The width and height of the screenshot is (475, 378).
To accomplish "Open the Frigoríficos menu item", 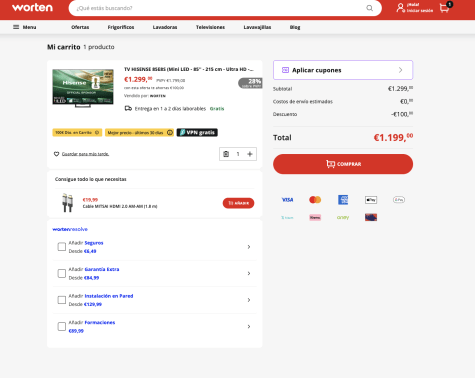I will [x=121, y=27].
